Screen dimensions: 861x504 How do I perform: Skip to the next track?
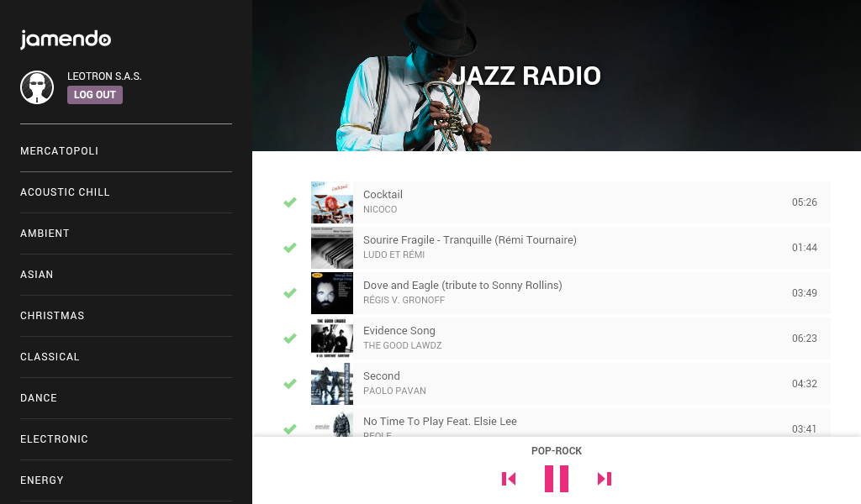(x=604, y=479)
